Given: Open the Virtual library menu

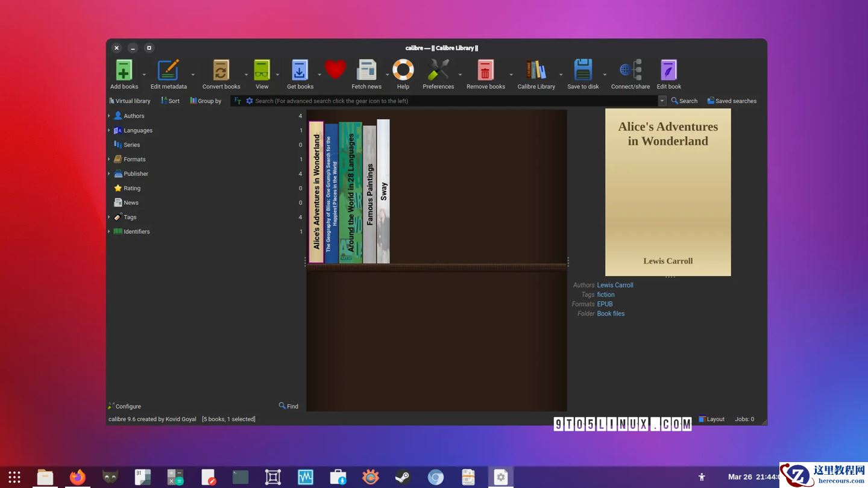Looking at the screenshot, I should (x=130, y=101).
